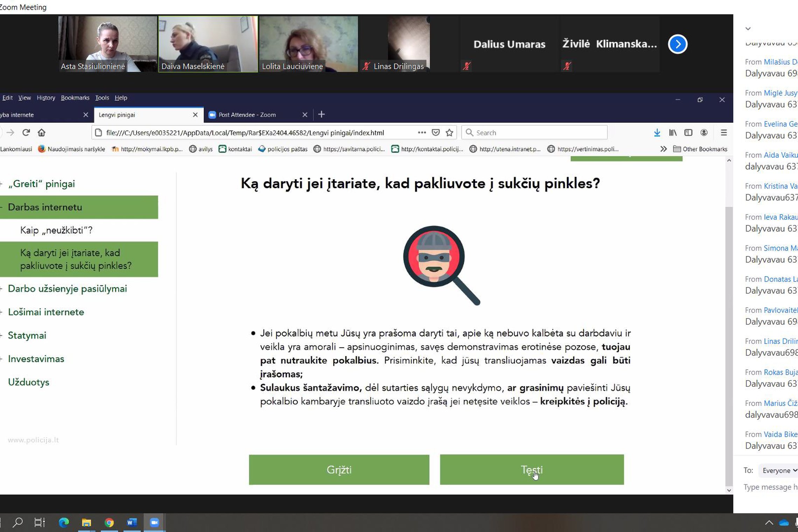Open Word from the taskbar

132,523
